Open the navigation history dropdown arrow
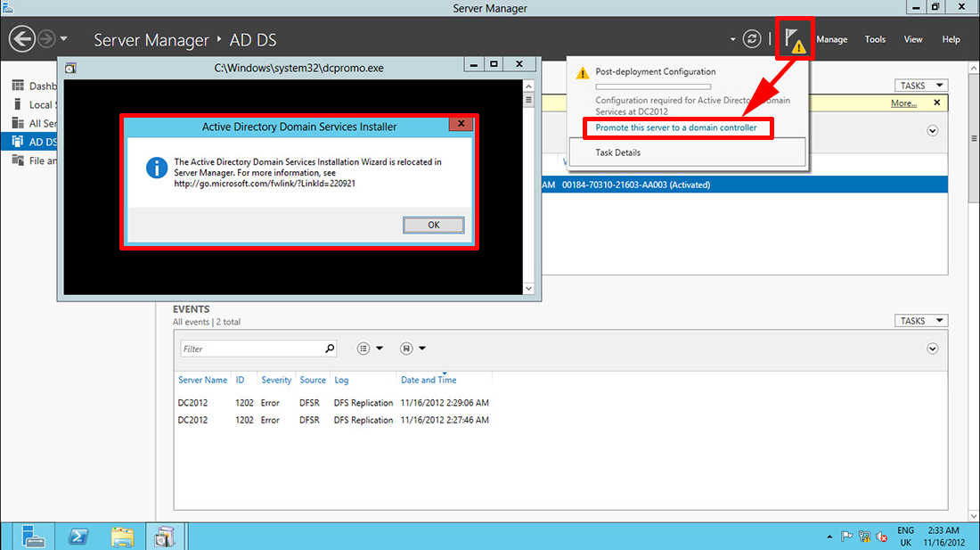Viewport: 980px width, 550px height. [64, 39]
